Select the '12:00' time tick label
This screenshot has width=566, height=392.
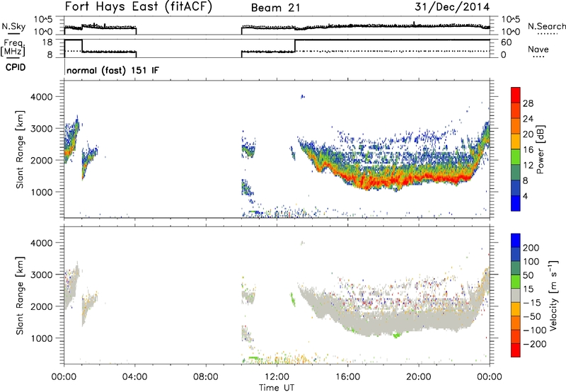coord(277,377)
